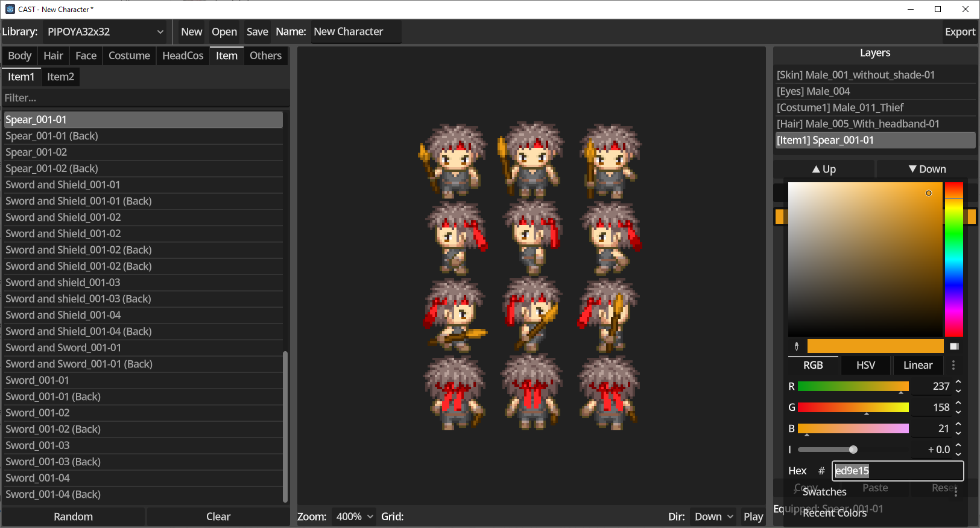Image resolution: width=980 pixels, height=528 pixels.
Task: Switch to the Hair tab
Action: click(x=53, y=56)
